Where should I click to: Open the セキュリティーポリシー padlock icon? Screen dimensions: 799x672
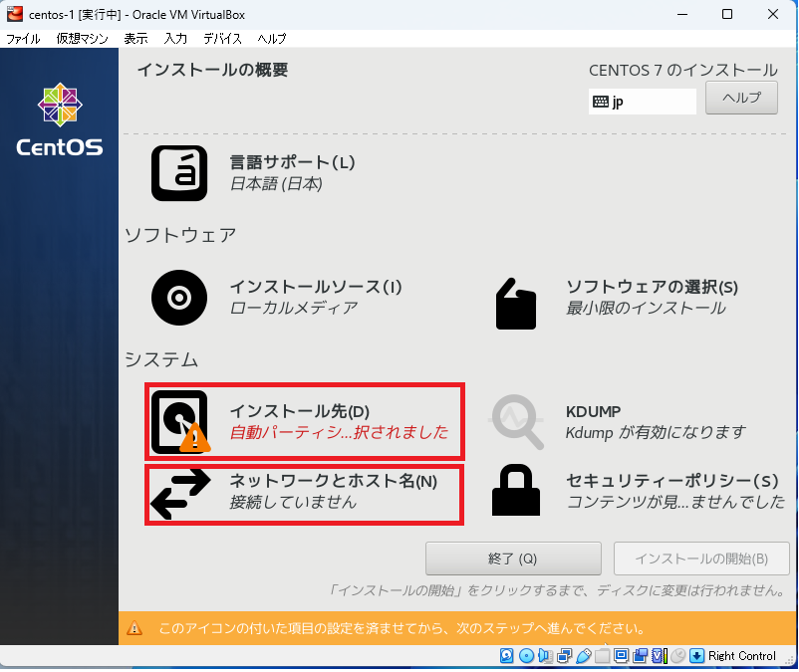(x=516, y=490)
